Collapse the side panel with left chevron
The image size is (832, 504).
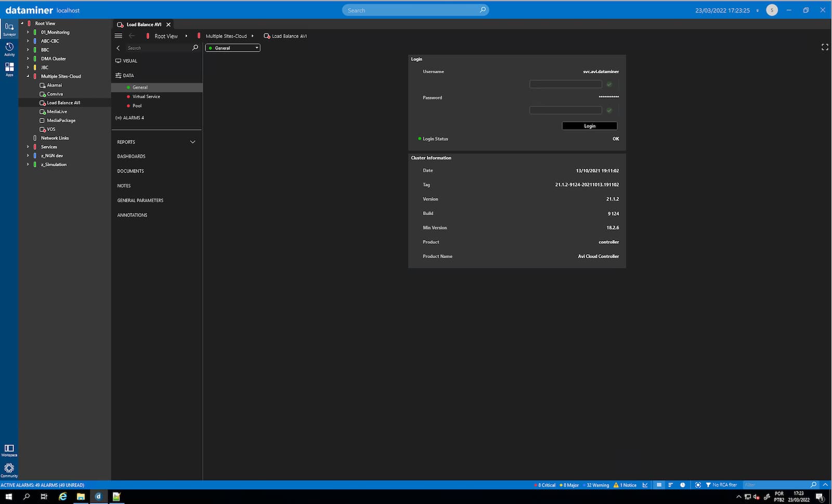coord(118,48)
